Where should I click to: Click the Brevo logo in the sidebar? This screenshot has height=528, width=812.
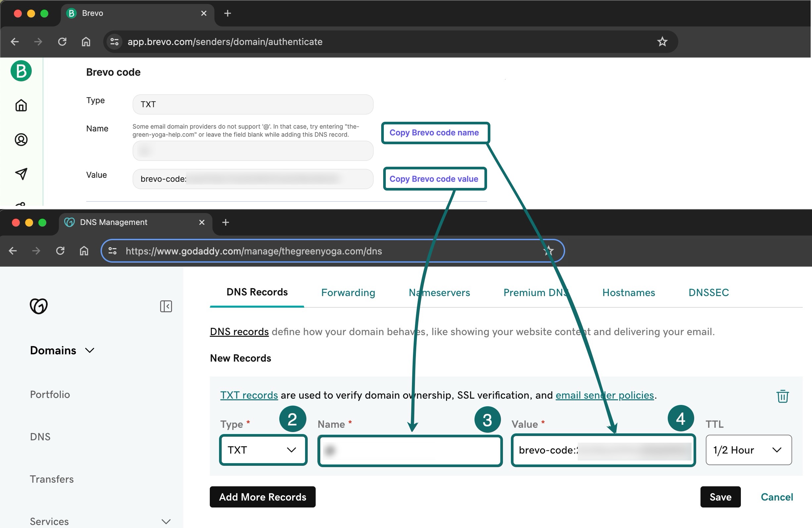tap(21, 71)
